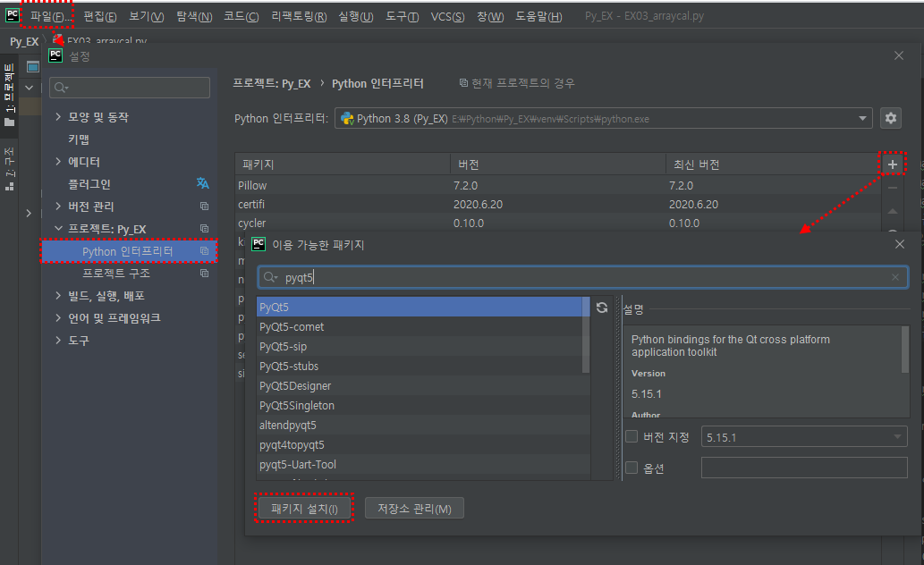The width and height of the screenshot is (924, 565).
Task: Open the 리팩토링 menu
Action: [x=299, y=16]
